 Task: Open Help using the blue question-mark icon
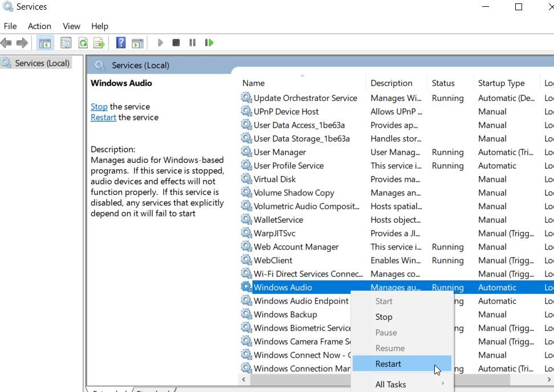[121, 43]
